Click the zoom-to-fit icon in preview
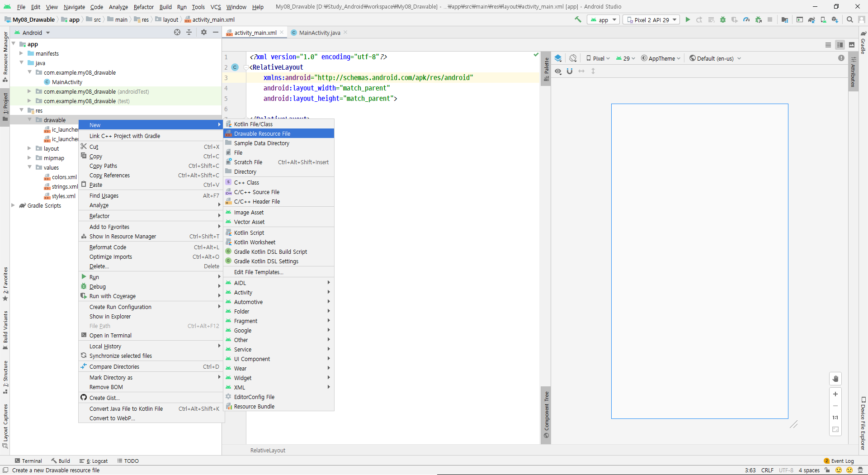Viewport: 868px width, 475px height. pos(835,429)
